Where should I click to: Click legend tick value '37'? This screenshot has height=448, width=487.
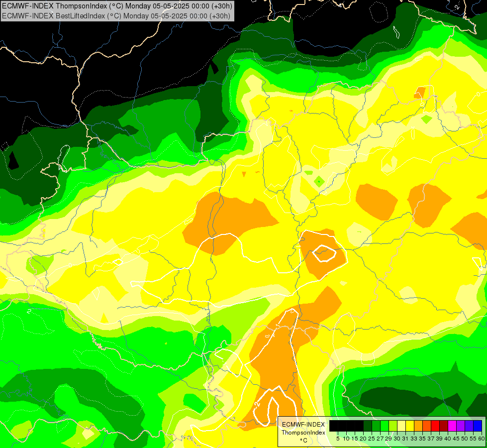click(x=431, y=439)
